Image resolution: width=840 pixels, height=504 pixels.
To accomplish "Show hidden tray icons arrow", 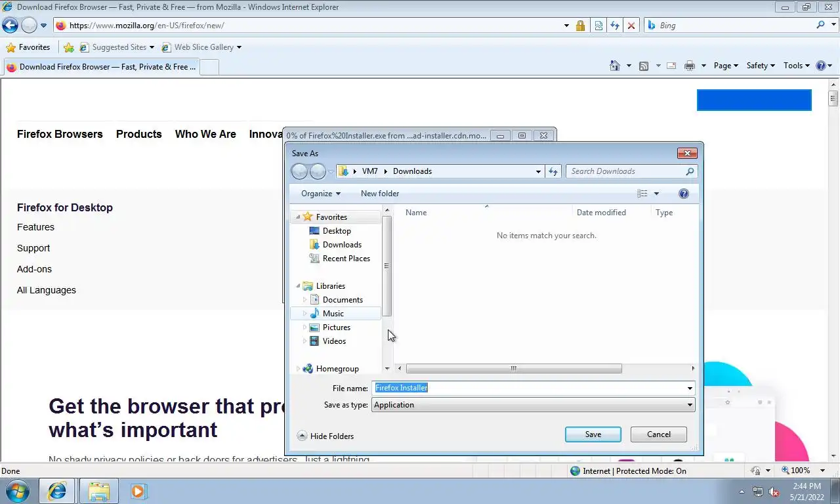I will (742, 492).
